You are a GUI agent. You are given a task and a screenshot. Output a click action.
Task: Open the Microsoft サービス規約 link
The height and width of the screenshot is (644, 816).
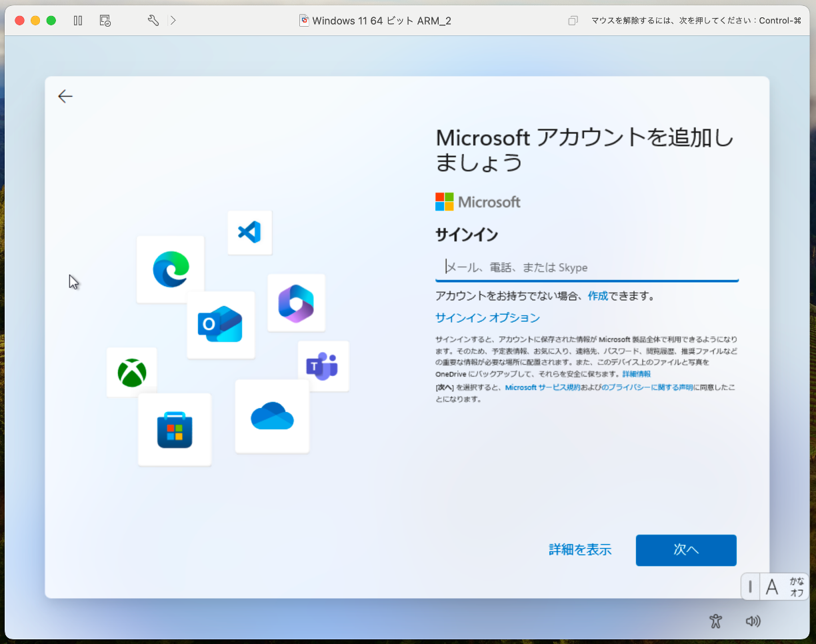pyautogui.click(x=542, y=387)
